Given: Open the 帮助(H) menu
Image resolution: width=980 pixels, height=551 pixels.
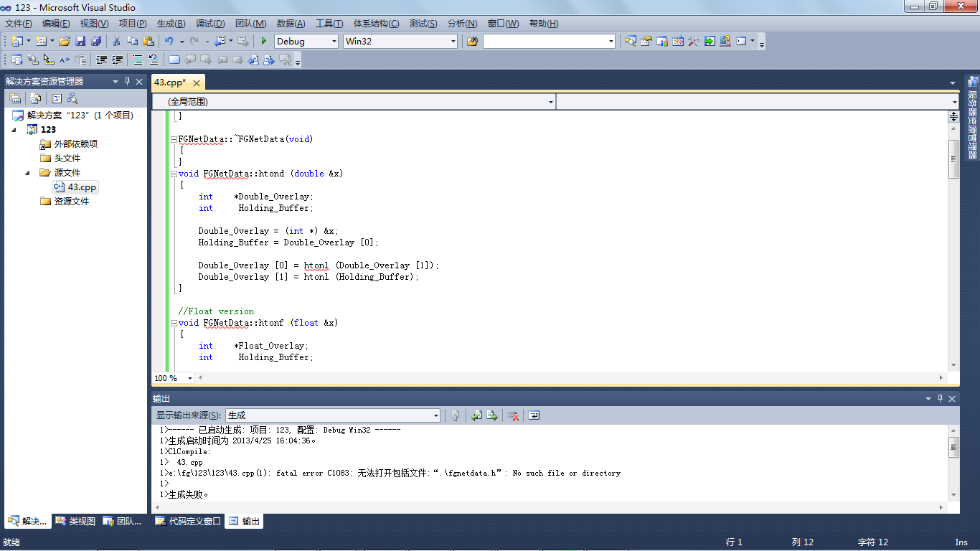Looking at the screenshot, I should (544, 24).
